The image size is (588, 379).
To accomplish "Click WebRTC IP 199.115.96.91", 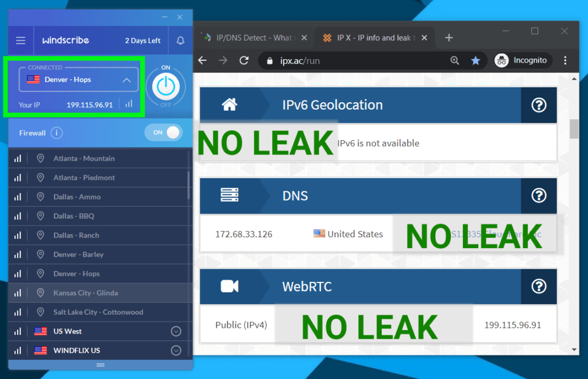I will (x=513, y=325).
